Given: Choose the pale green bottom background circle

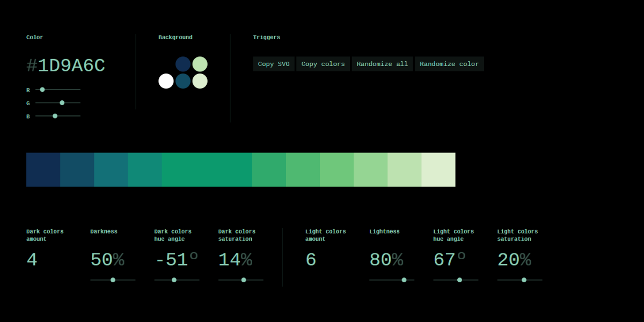Looking at the screenshot, I should [200, 81].
